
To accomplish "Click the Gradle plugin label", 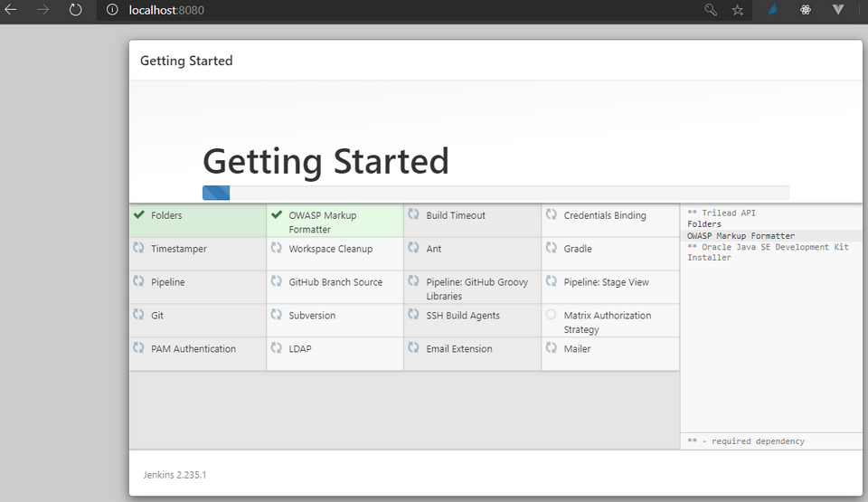I will coord(578,249).
